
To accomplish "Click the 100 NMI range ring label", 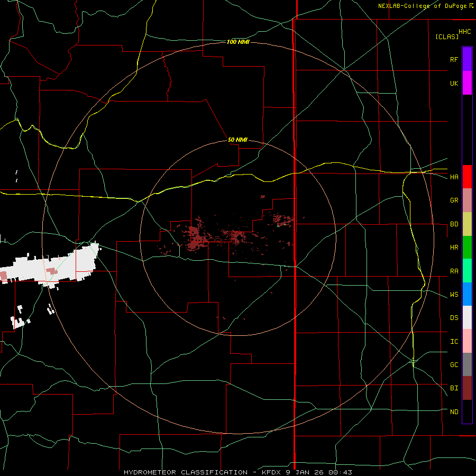I will pyautogui.click(x=238, y=42).
